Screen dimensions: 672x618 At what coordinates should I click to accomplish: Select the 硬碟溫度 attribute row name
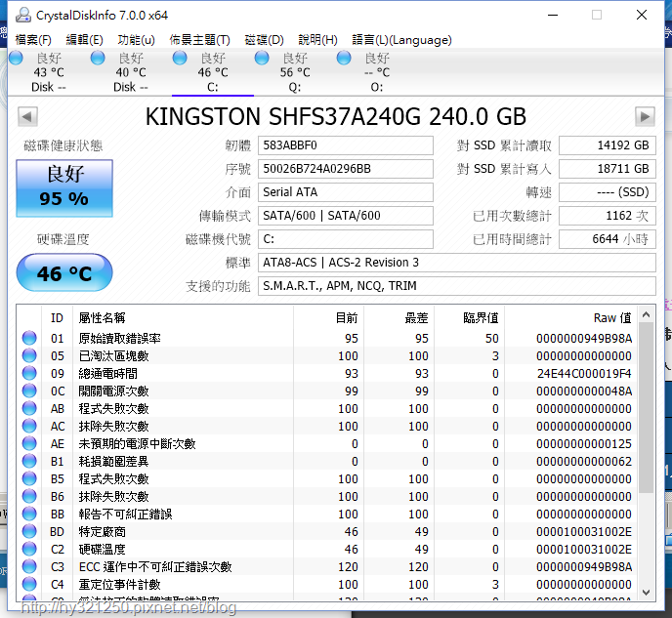pos(102,549)
